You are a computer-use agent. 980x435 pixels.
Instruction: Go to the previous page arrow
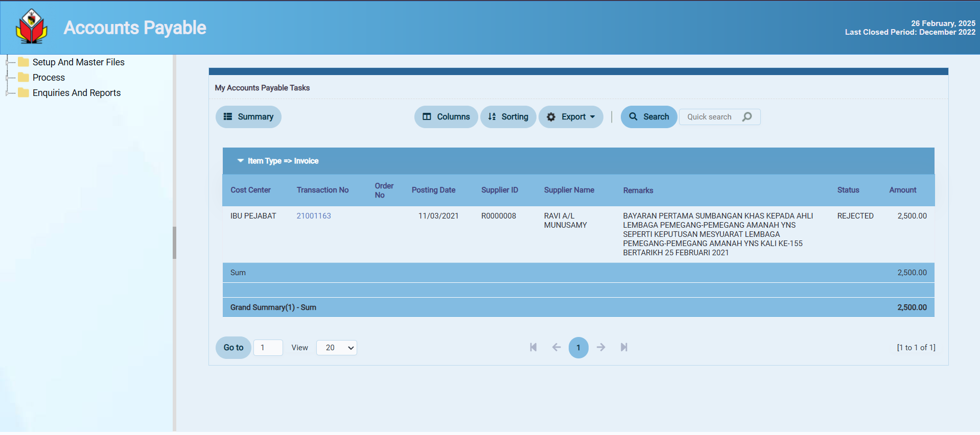tap(556, 347)
